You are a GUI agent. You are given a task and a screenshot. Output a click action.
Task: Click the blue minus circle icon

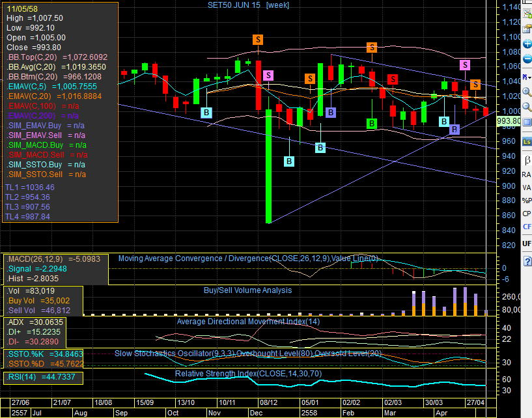pos(527,59)
